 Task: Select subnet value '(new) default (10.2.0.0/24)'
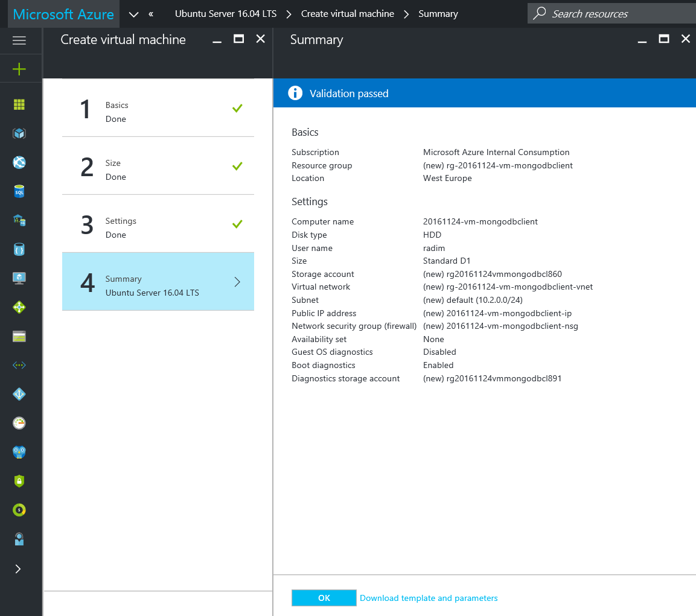pyautogui.click(x=473, y=300)
